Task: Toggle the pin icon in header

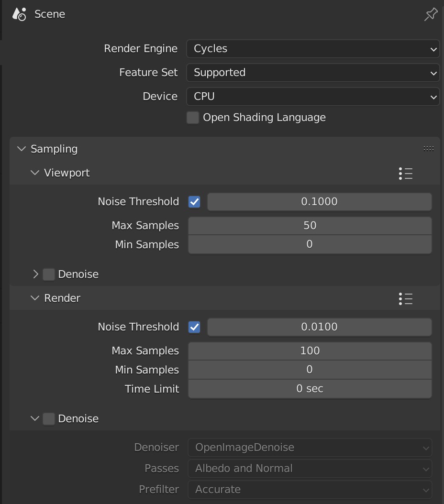Action: click(x=431, y=14)
